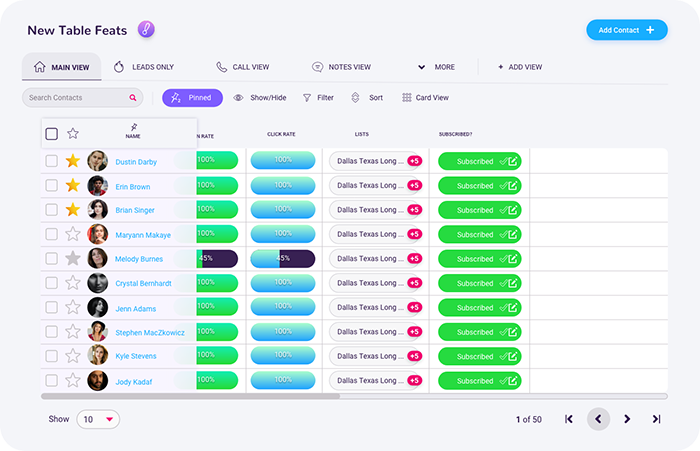Star the Jenn Adams row
Viewport: 700px width, 451px height.
click(x=73, y=307)
